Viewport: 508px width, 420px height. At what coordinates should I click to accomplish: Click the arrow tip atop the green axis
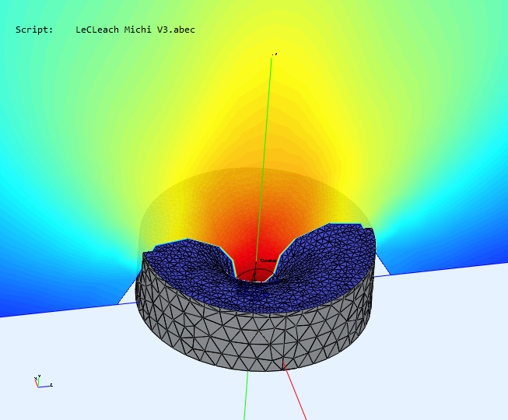click(275, 54)
